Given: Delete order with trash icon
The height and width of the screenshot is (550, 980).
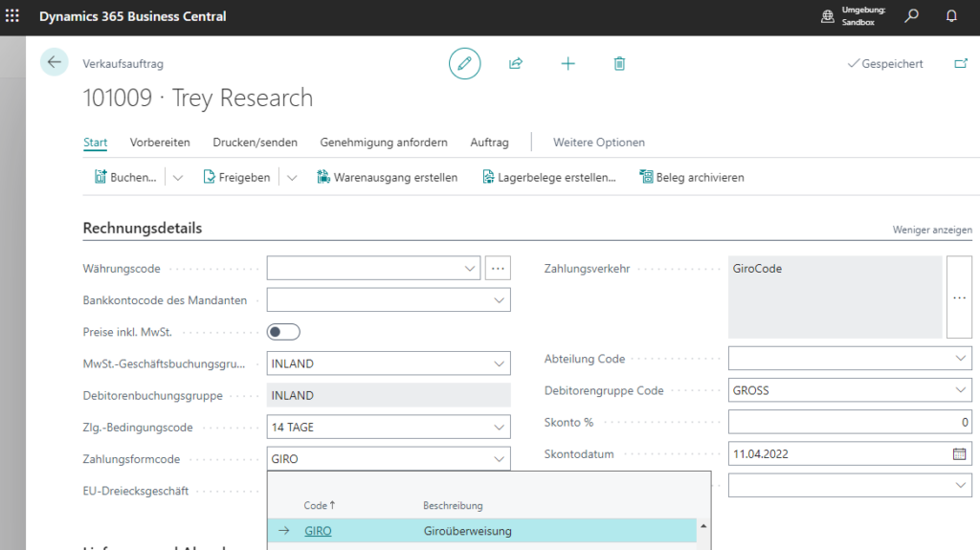Looking at the screenshot, I should (x=619, y=63).
